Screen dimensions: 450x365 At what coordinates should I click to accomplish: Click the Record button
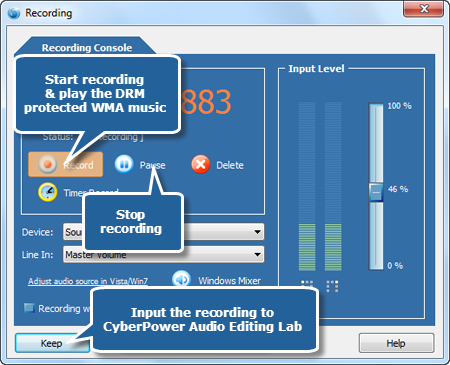pyautogui.click(x=66, y=164)
